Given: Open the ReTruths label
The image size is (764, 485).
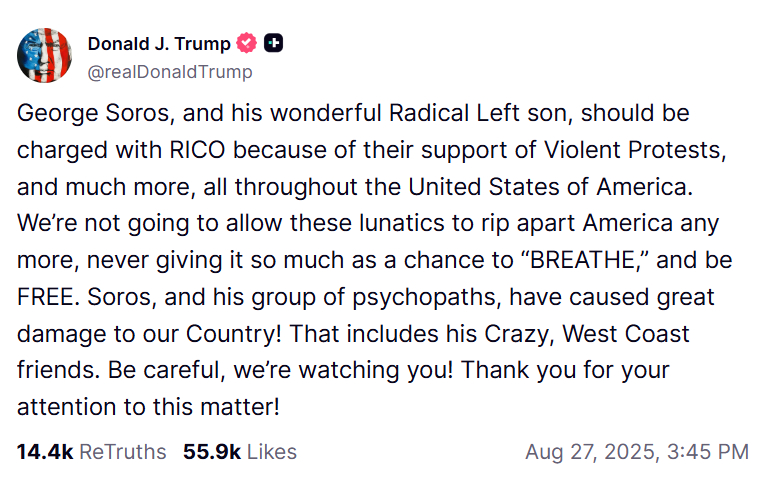Looking at the screenshot, I should pos(122,452).
